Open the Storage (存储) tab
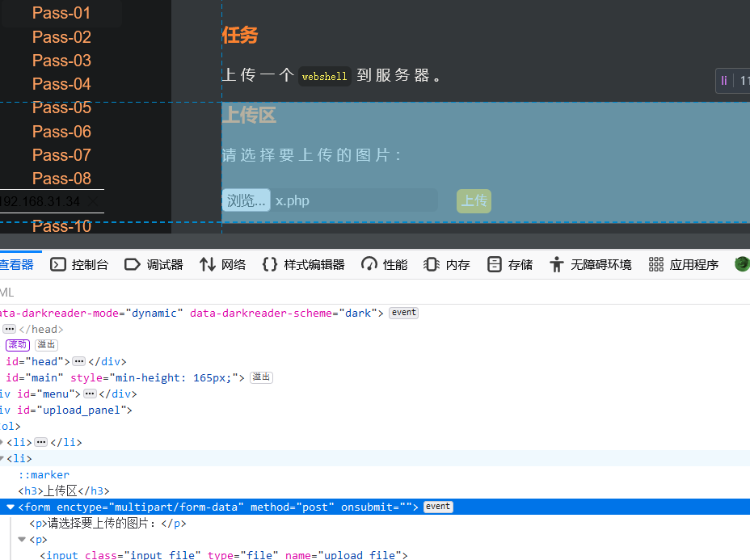 tap(510, 264)
